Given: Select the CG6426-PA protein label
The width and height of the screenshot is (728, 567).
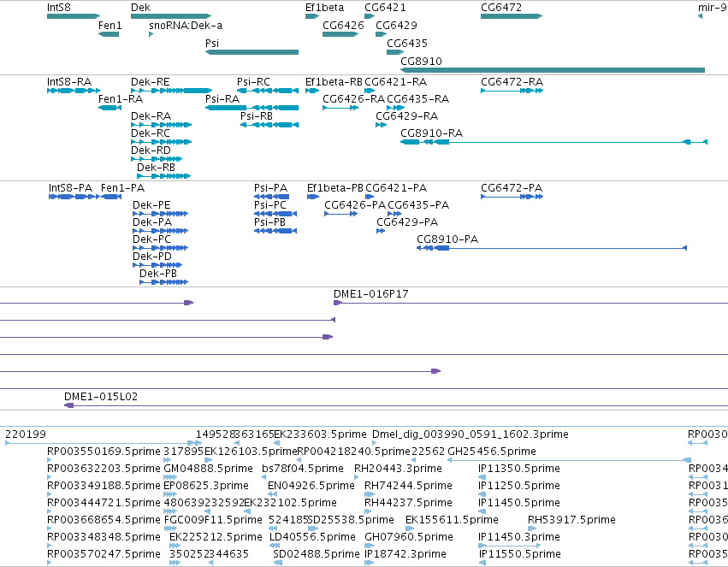Looking at the screenshot, I should coord(355,205).
